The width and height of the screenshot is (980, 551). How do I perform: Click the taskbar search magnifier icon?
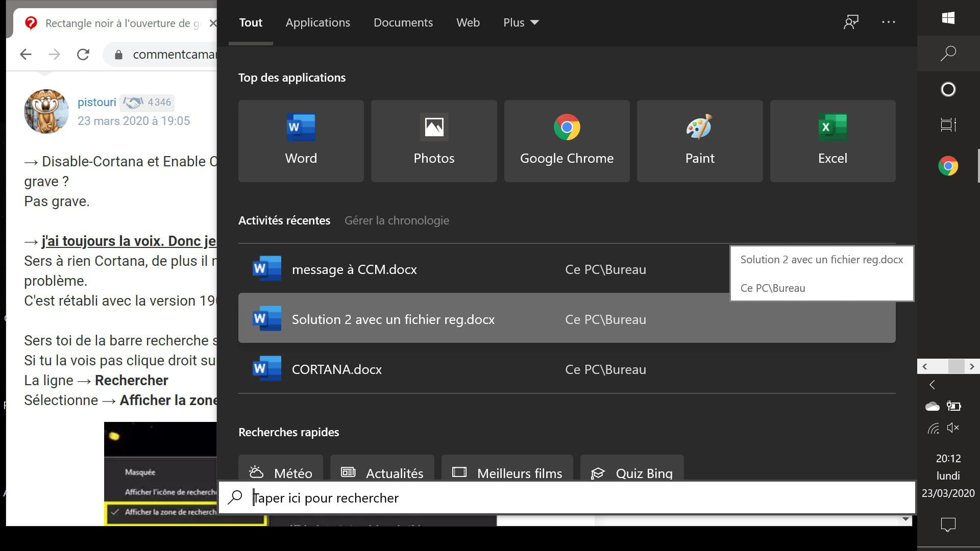click(x=948, y=53)
